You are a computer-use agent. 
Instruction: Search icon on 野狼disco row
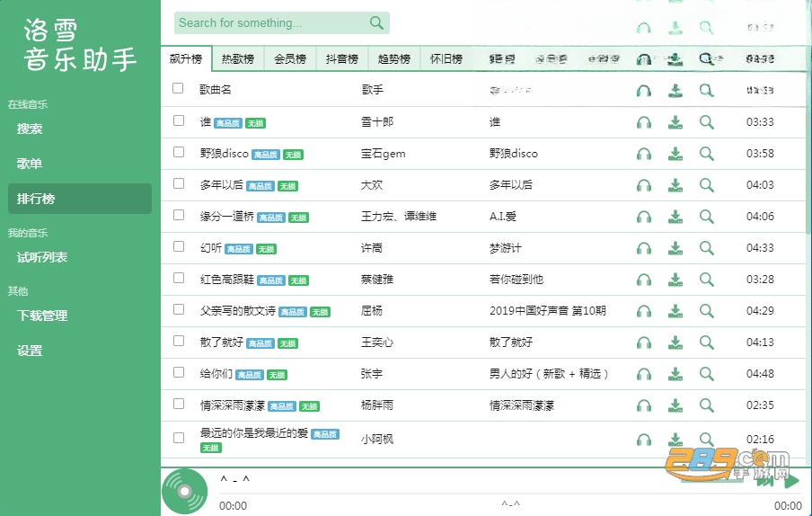706,154
